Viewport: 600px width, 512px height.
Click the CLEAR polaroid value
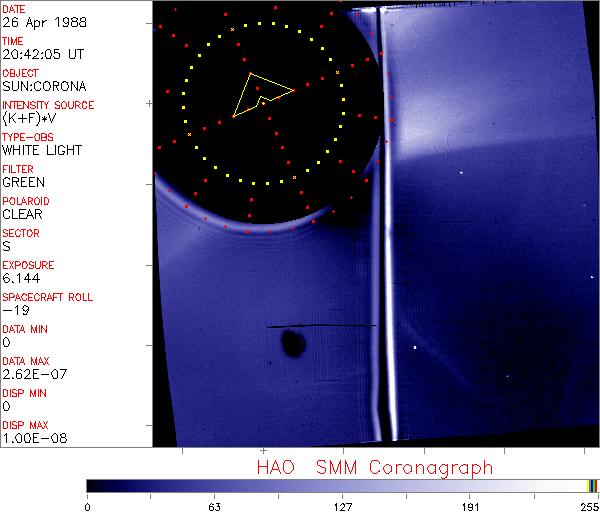[22, 214]
